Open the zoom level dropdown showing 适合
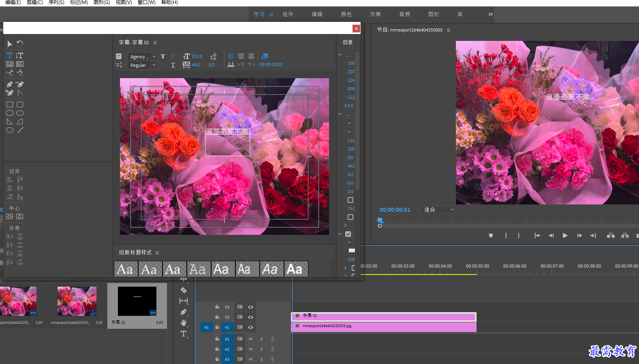Screen dimensions: 639x364 (438, 209)
